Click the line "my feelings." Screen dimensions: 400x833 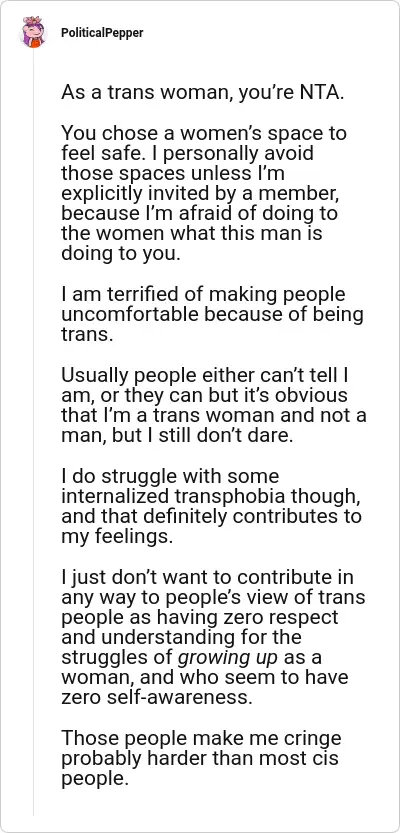click(x=117, y=537)
